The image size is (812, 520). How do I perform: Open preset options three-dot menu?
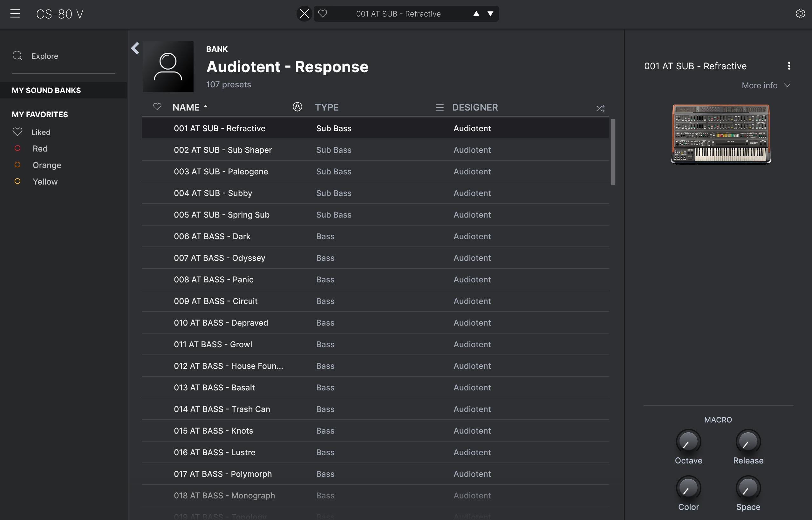(x=789, y=66)
